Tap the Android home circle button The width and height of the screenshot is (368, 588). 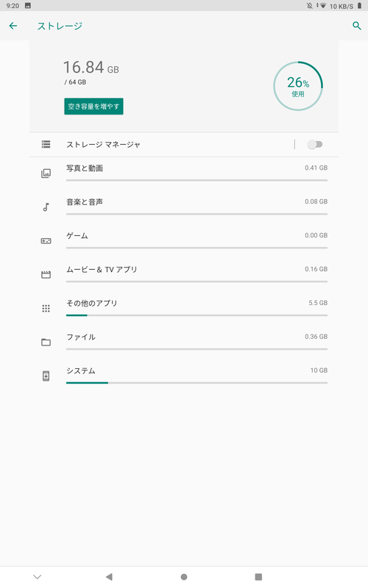(184, 577)
